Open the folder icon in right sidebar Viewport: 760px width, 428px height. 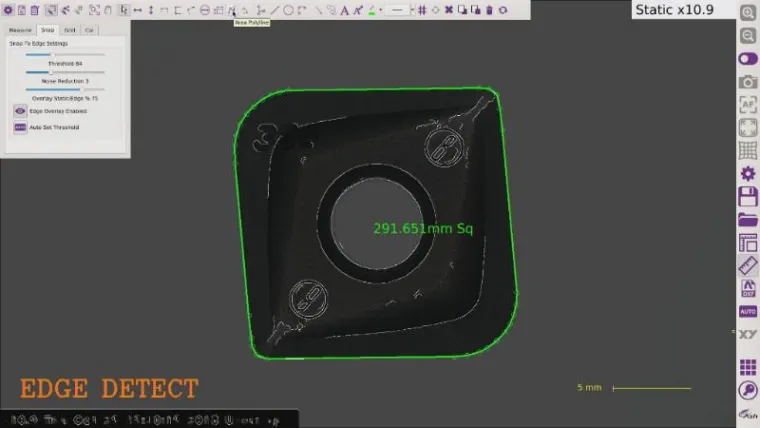coord(747,219)
